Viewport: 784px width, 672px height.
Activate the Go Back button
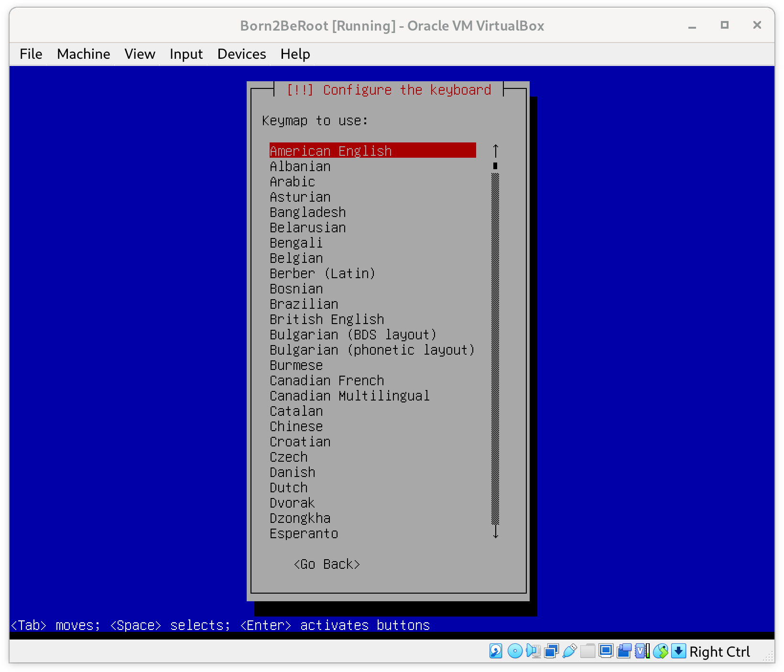[327, 564]
